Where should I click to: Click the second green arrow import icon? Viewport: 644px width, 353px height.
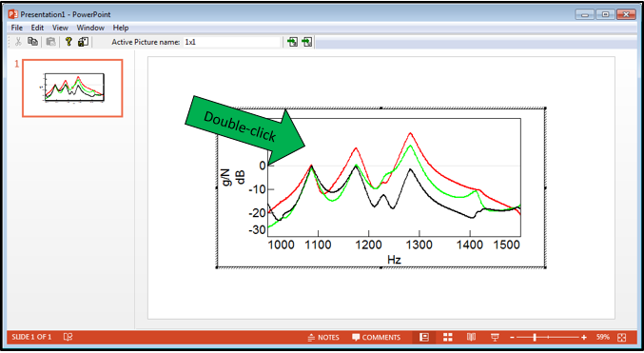[x=307, y=42]
